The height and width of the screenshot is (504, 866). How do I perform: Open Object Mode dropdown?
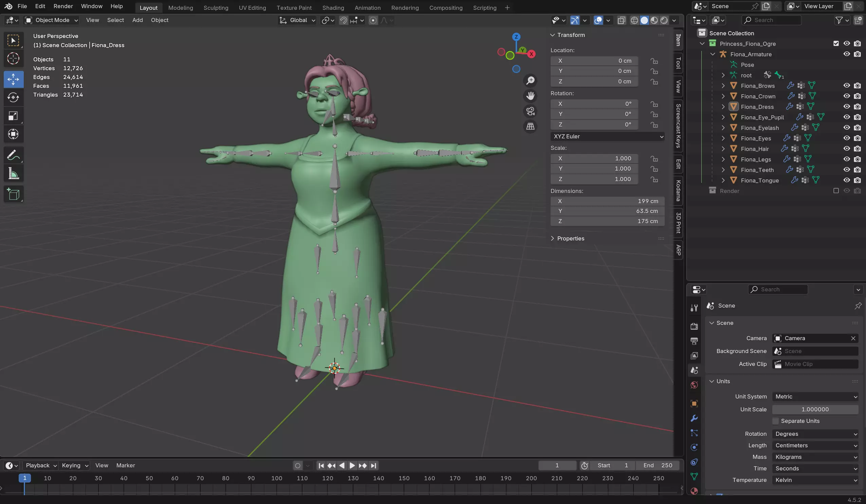(x=52, y=20)
